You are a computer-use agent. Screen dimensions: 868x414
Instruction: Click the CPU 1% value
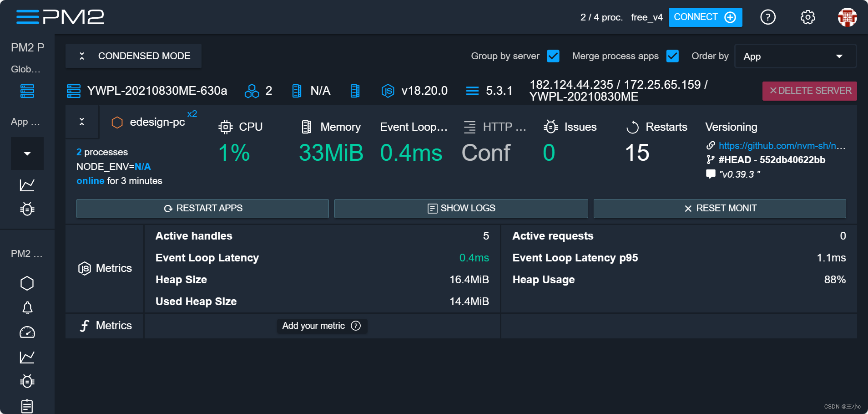234,153
